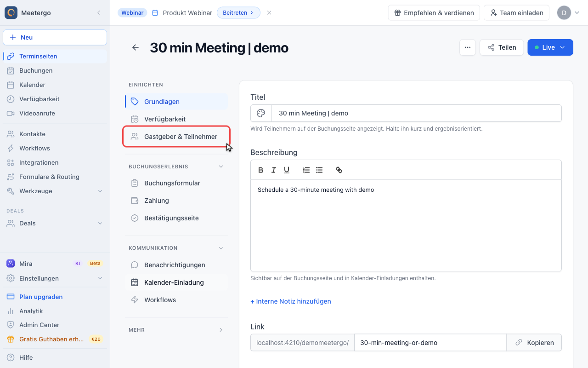Screen dimensions: 588x368
Task: Toggle bold formatting in description editor
Action: point(261,170)
